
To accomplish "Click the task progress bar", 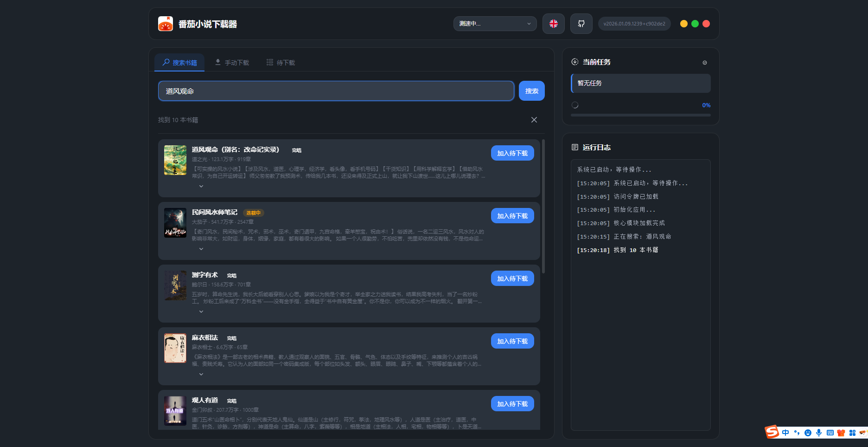I will [640, 115].
